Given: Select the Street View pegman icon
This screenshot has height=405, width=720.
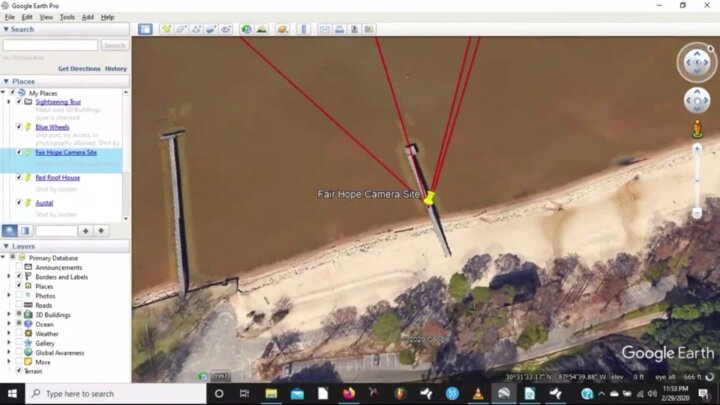Looking at the screenshot, I should tap(697, 129).
